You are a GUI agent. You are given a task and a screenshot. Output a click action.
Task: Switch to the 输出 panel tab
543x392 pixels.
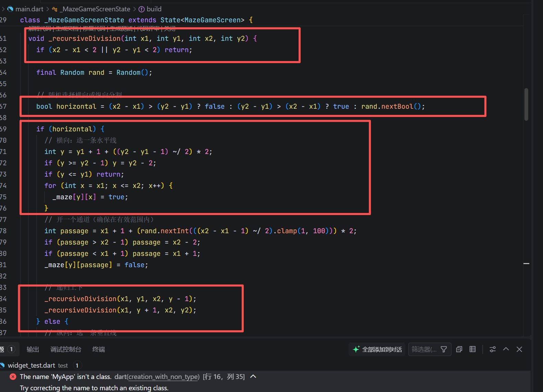coord(33,349)
